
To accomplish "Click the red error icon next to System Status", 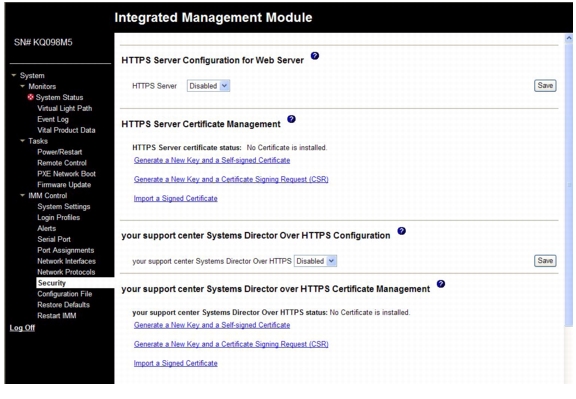I will click(31, 97).
